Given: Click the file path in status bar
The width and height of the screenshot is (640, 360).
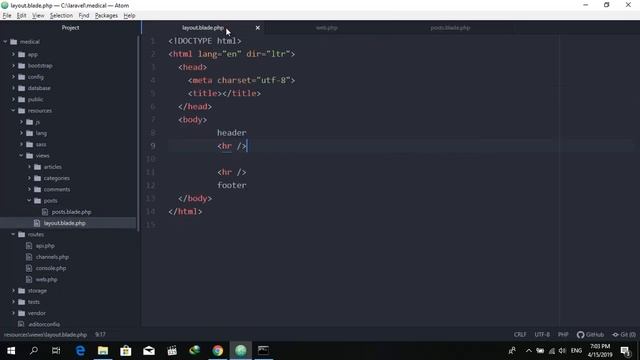Looking at the screenshot, I should click(x=45, y=334).
